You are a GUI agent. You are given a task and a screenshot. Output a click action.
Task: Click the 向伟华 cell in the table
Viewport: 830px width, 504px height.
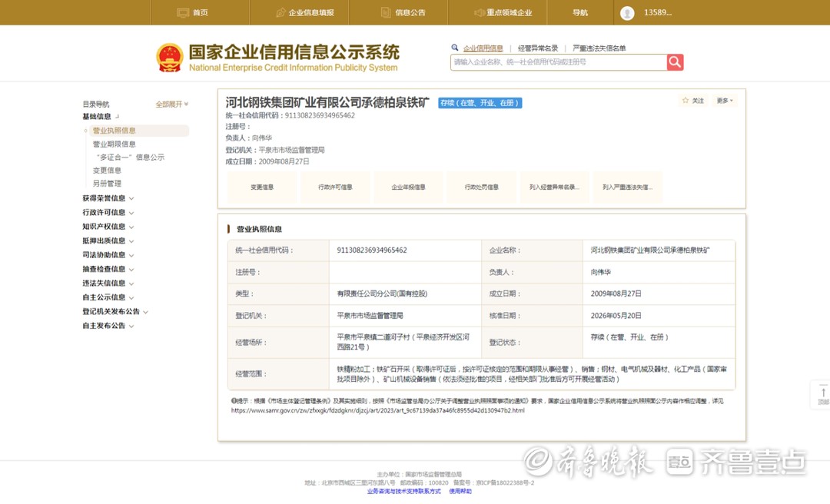point(659,272)
